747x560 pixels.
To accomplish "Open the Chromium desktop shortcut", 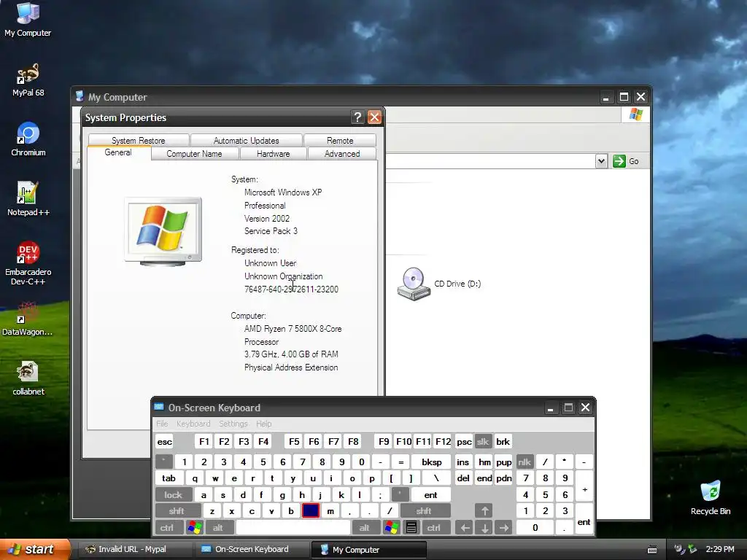I will (28, 139).
